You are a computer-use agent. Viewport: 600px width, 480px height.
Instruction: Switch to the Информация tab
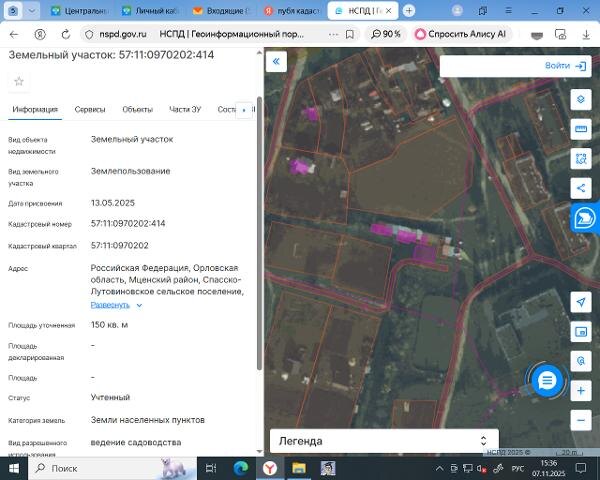pos(35,109)
